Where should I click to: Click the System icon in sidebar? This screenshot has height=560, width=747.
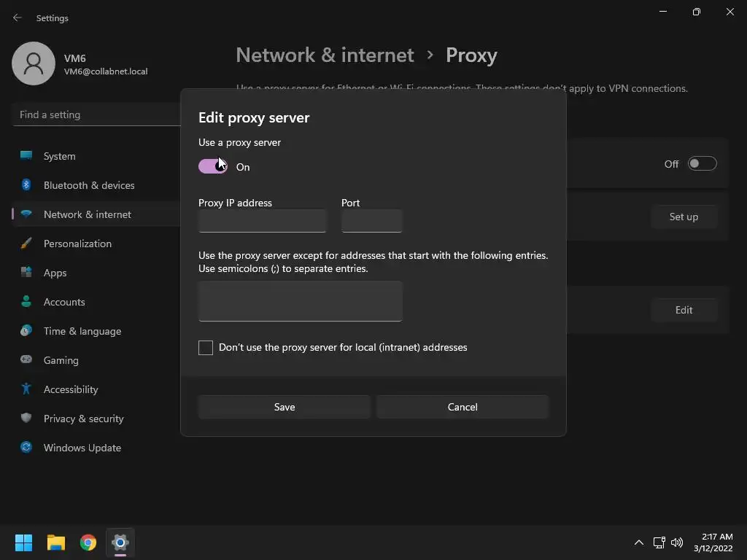(26, 156)
